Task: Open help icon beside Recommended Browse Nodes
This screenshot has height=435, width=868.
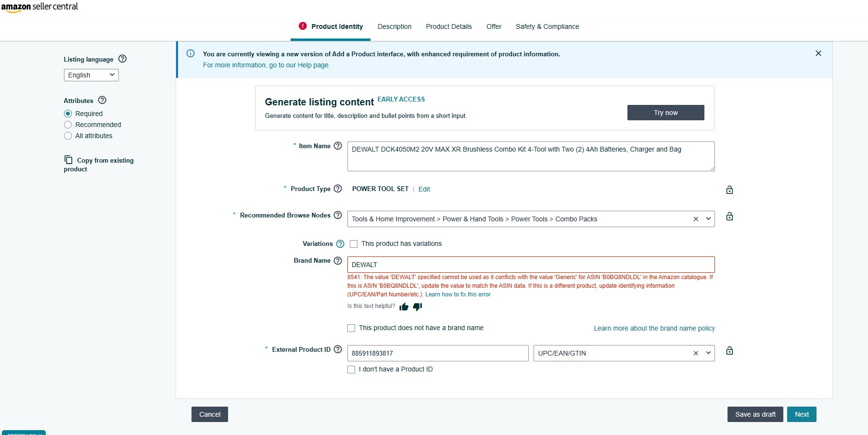Action: [x=338, y=215]
